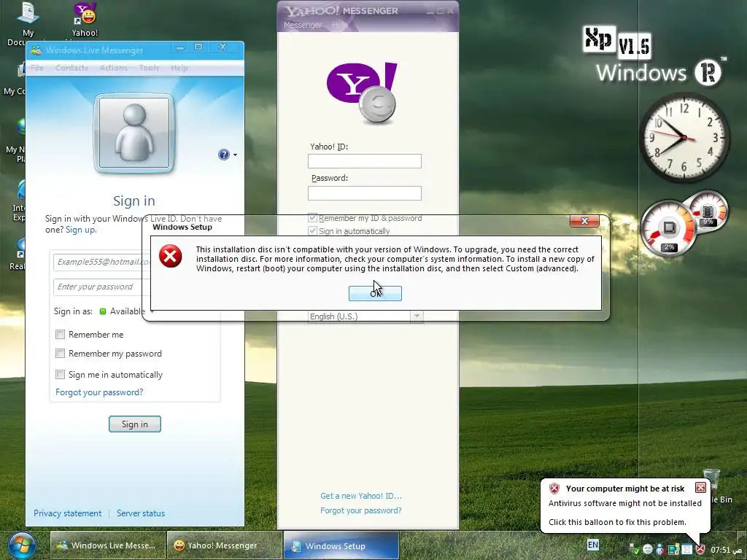Open the Yahoo Messenger menu

(x=303, y=25)
